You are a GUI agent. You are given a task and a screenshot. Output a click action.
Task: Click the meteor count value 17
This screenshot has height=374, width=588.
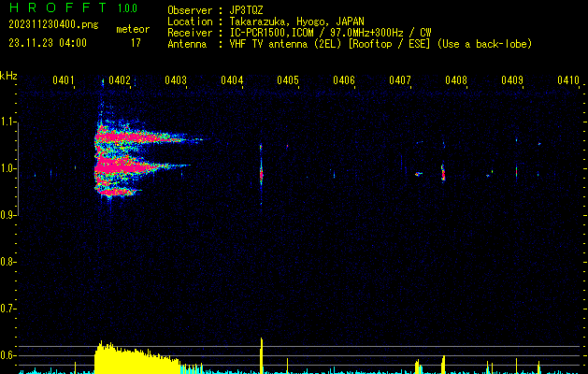[x=136, y=43]
